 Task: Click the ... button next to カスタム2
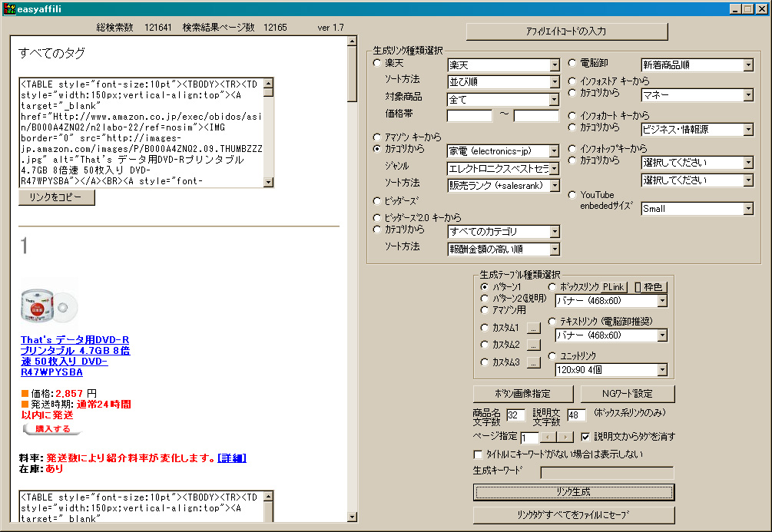534,345
